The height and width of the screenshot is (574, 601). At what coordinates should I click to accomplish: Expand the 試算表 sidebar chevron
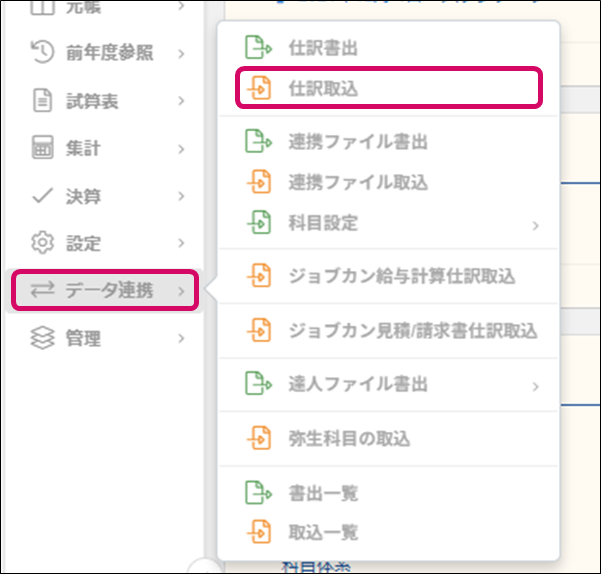click(x=181, y=100)
